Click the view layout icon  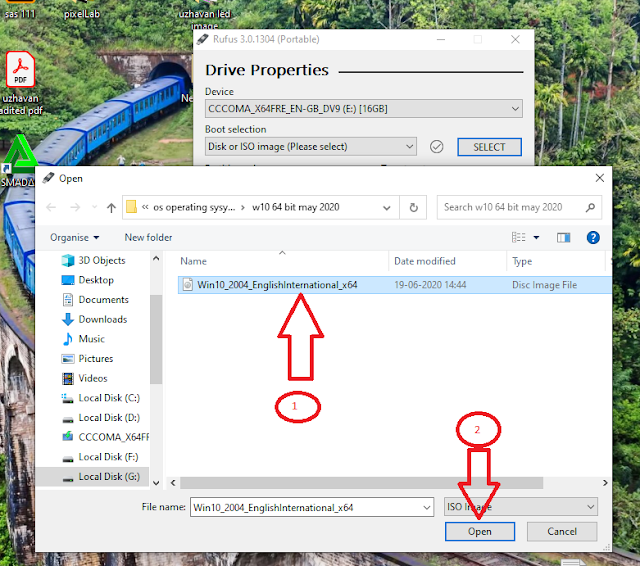pyautogui.click(x=518, y=237)
